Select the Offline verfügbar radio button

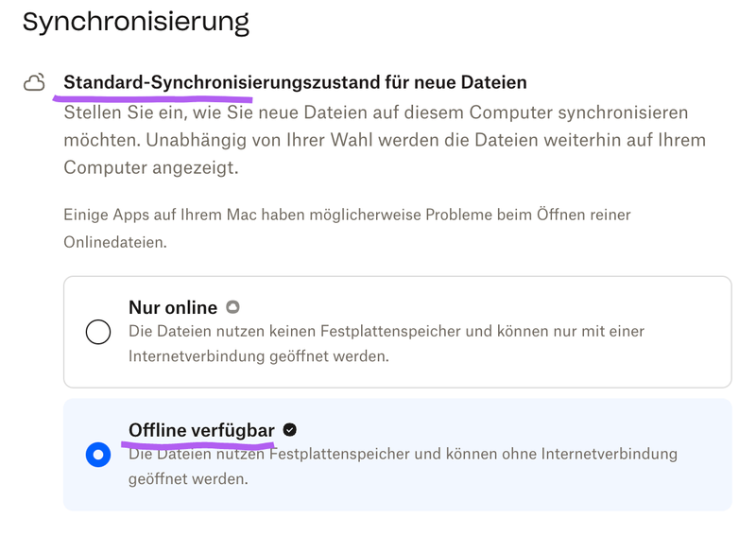coord(98,455)
